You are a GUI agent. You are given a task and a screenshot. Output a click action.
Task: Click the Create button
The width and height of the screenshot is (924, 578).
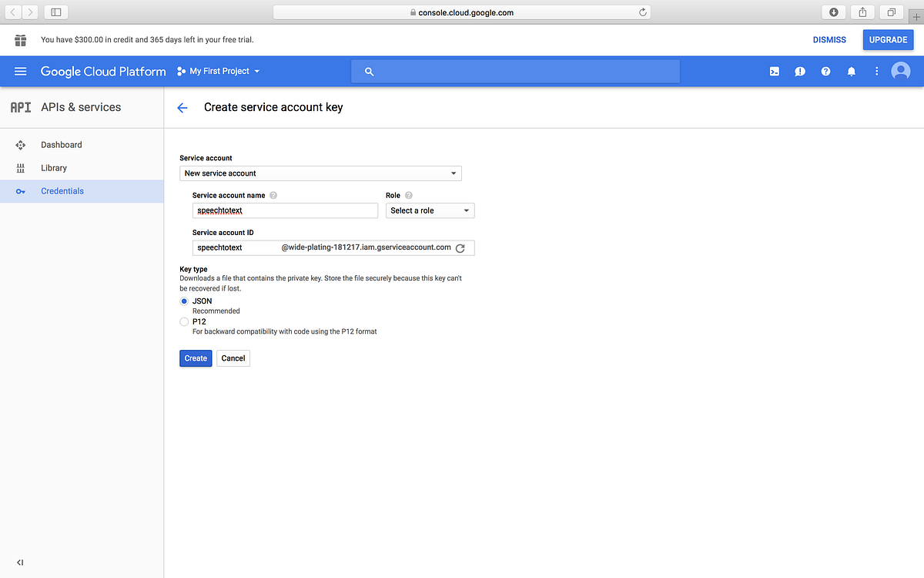tap(195, 358)
